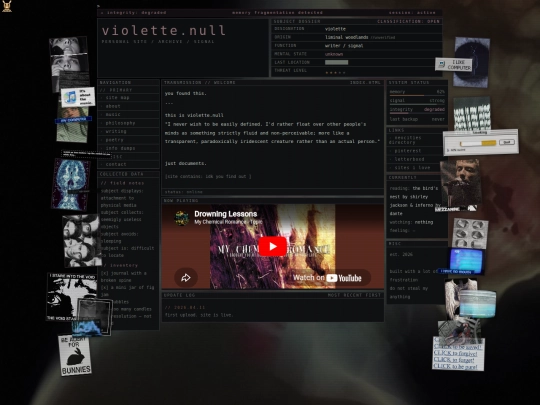Click the CLICK to forget link

(454, 360)
